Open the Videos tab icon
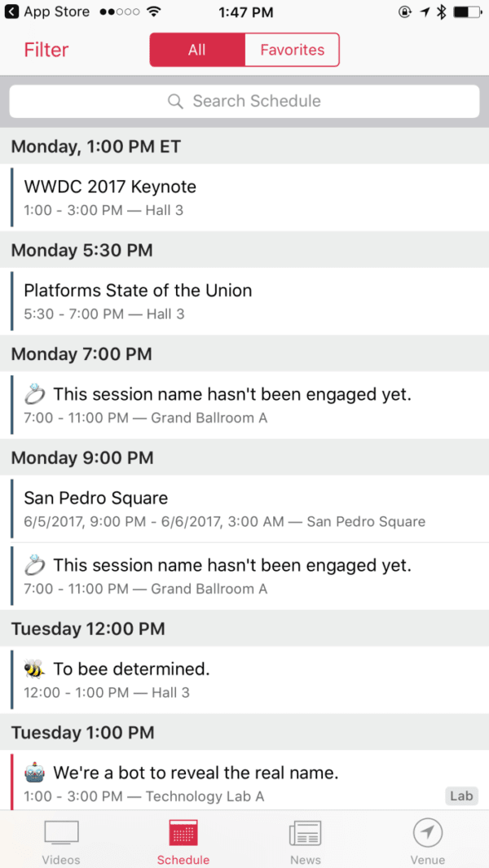 61,834
